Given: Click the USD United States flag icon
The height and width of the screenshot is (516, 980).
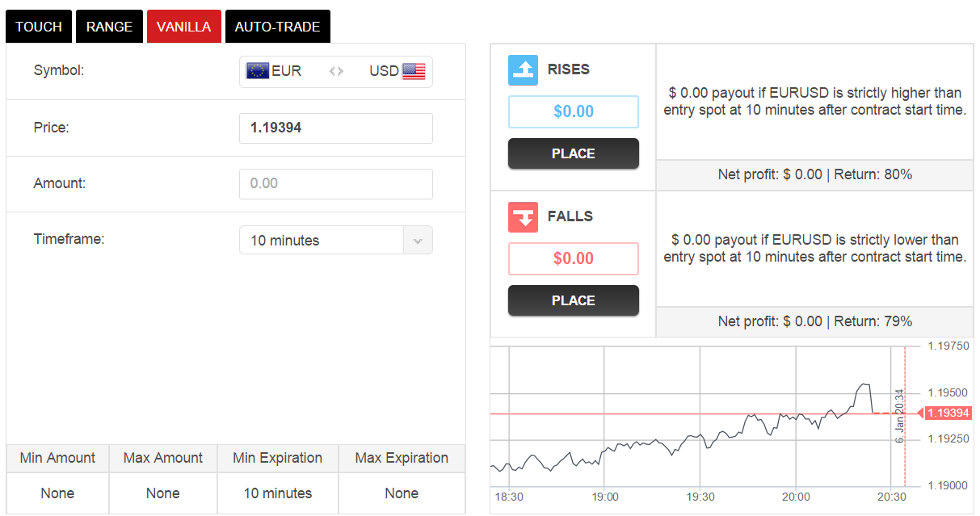Looking at the screenshot, I should (x=414, y=71).
